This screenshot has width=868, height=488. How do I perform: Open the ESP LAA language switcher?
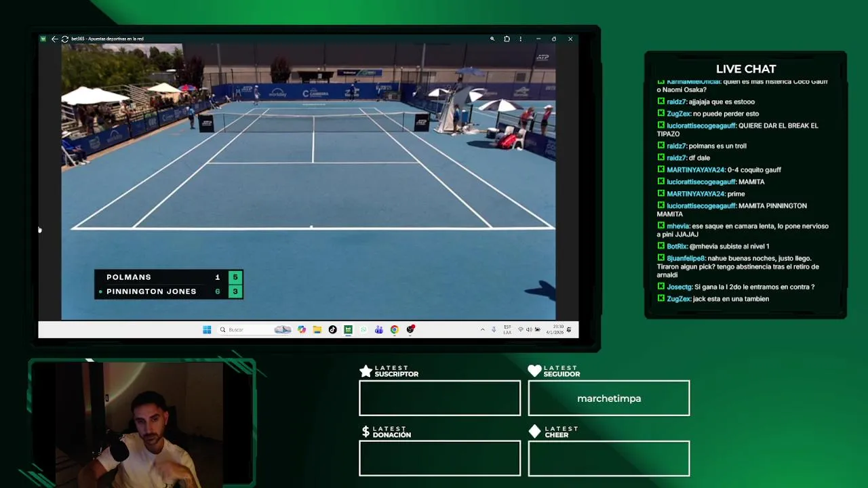tap(507, 329)
